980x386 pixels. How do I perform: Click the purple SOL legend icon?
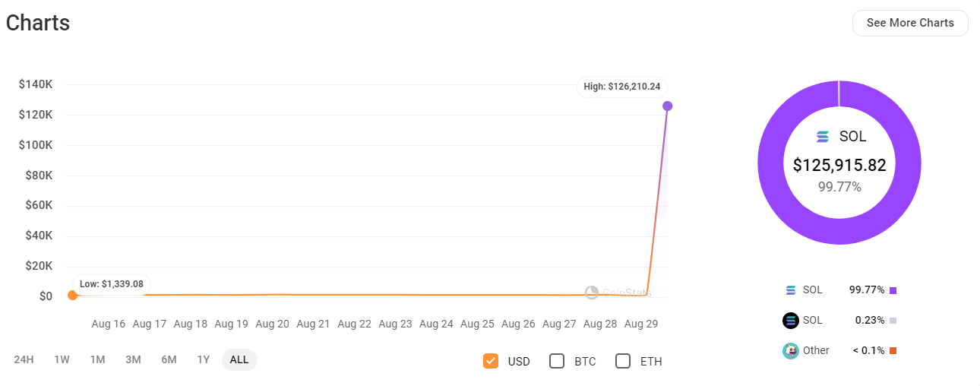point(791,290)
